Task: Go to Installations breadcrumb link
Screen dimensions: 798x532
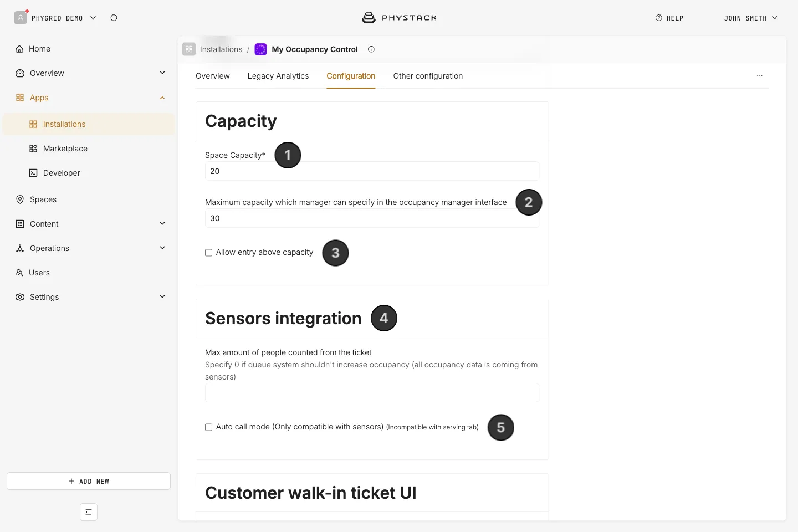Action: (x=221, y=49)
